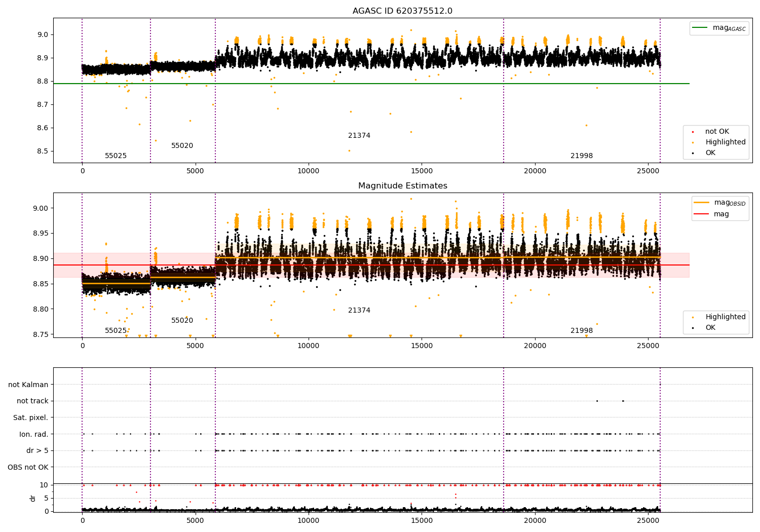Click the '8.8' y-axis tick in the top plot
This screenshot has width=760, height=532.
pos(43,82)
